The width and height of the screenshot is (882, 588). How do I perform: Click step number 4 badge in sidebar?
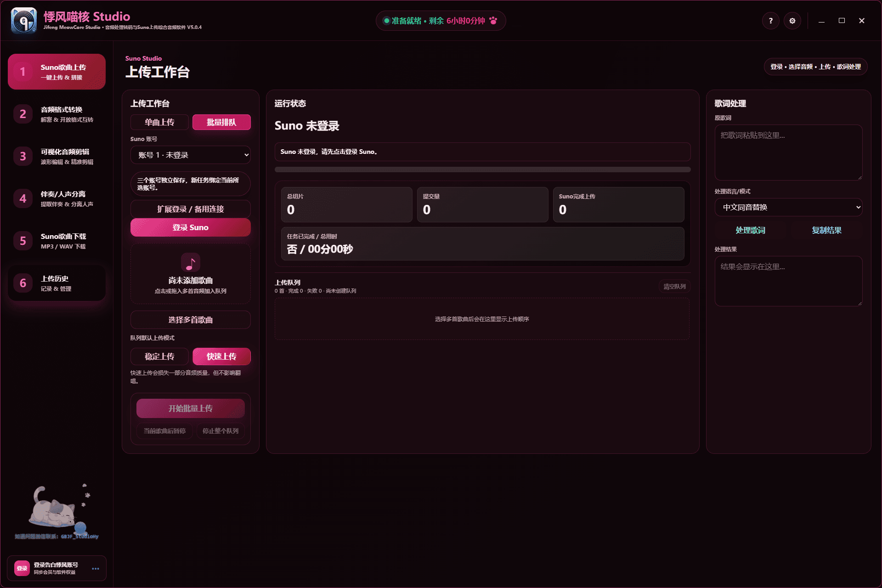[x=23, y=198]
